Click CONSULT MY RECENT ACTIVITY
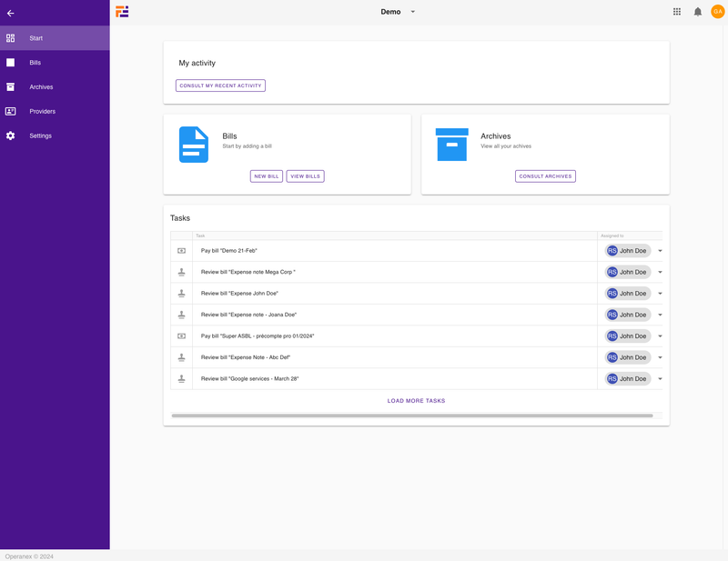The image size is (728, 561). click(219, 85)
